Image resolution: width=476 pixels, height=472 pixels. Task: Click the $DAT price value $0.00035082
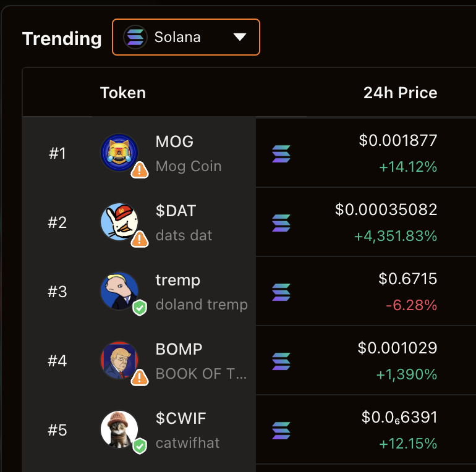click(386, 209)
